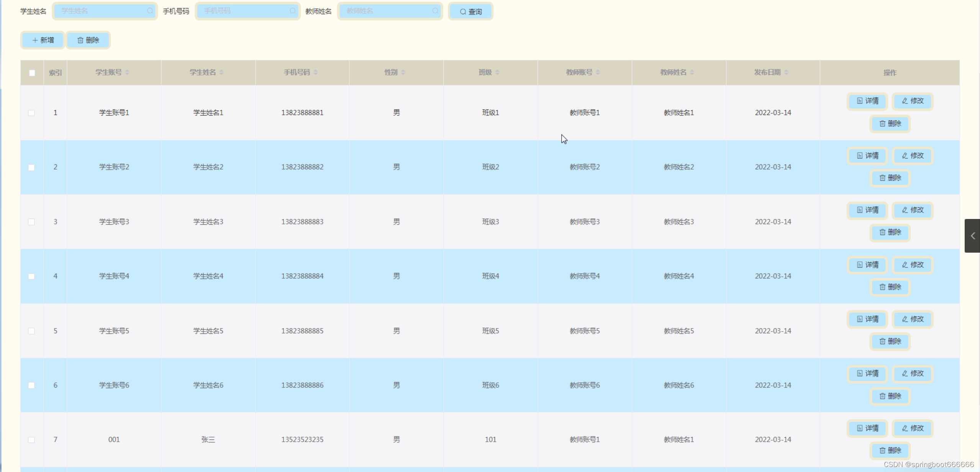This screenshot has width=980, height=472.
Task: Click 修改 edit for row 5
Action: [x=912, y=319]
